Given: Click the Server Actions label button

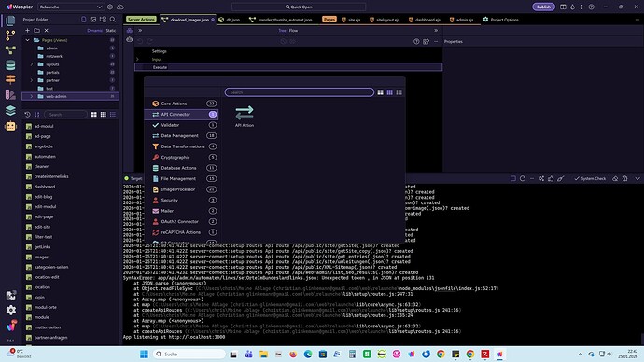Looking at the screenshot, I should click(x=141, y=20).
